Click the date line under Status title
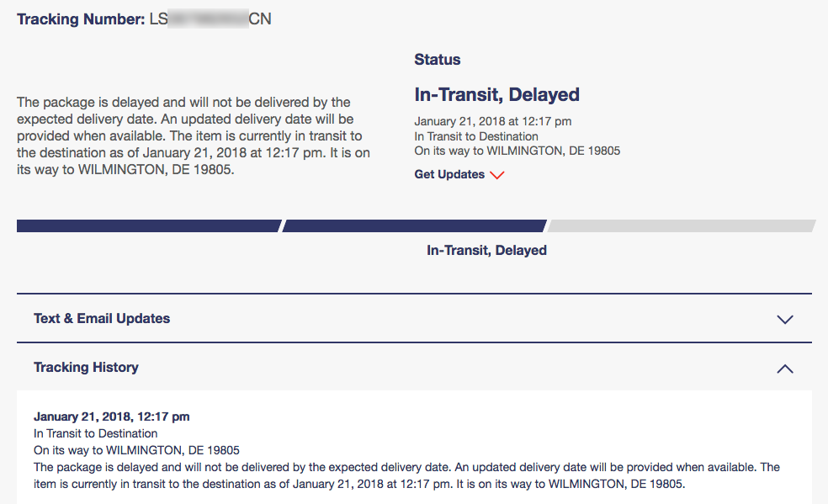Image resolution: width=828 pixels, height=504 pixels. pos(492,122)
